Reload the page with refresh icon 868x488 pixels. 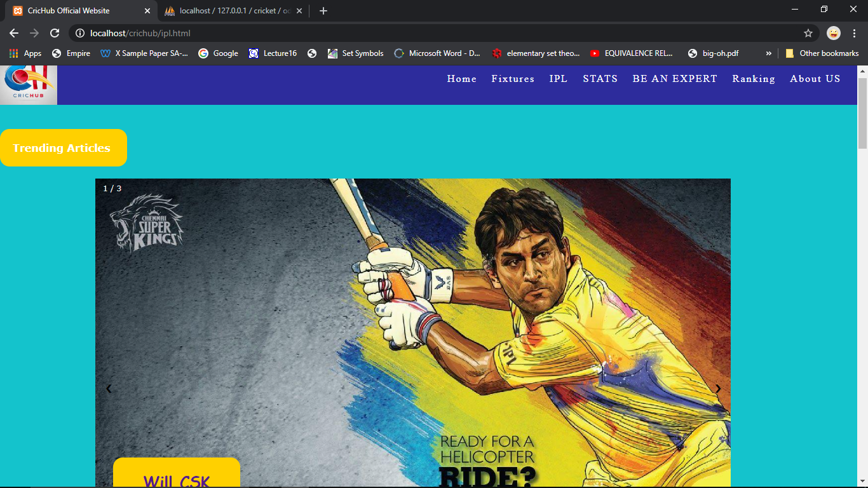55,33
